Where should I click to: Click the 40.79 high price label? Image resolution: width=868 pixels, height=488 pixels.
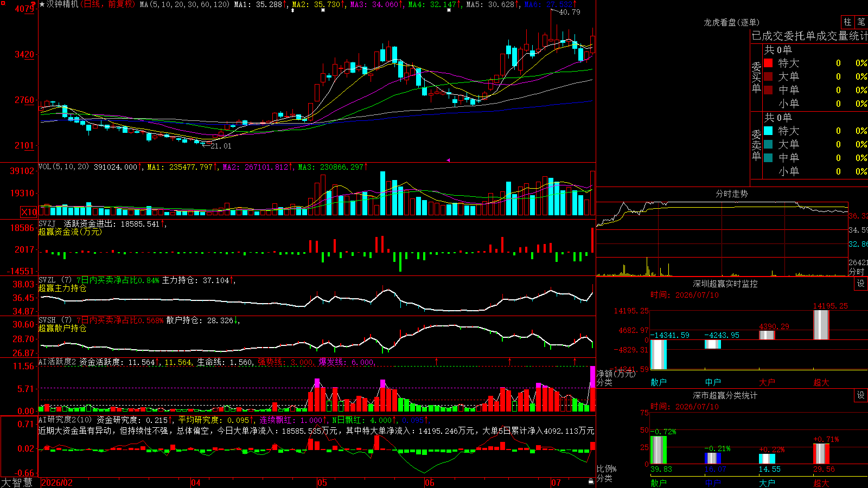coord(570,12)
